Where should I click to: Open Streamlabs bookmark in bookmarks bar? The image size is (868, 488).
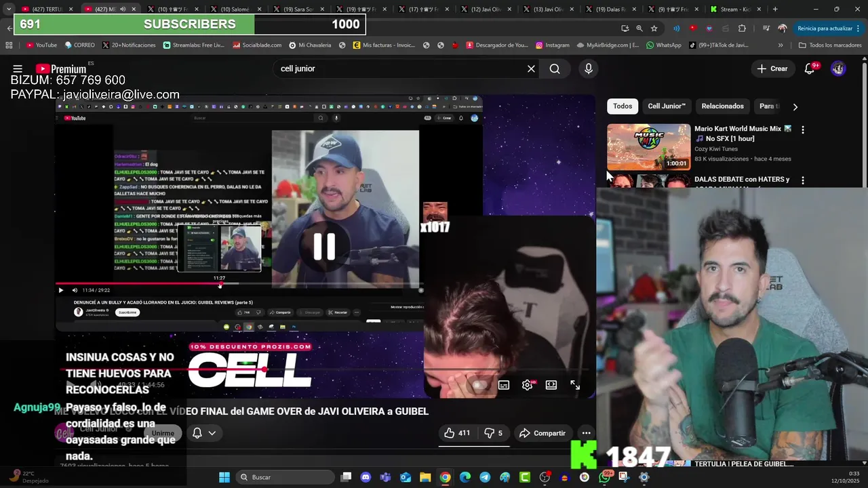pos(193,45)
